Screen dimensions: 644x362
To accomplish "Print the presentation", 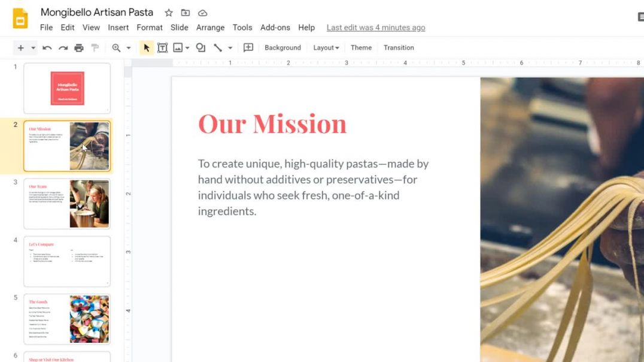I will point(79,48).
